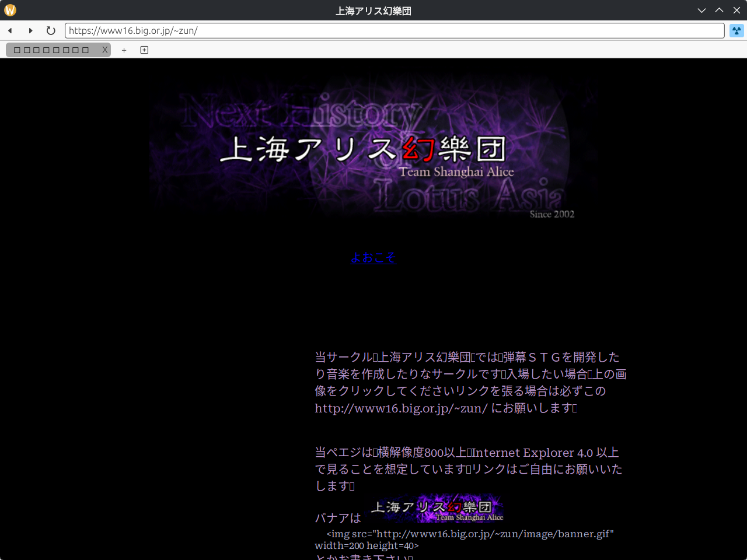Close the current tab with X
This screenshot has width=747, height=560.
[x=105, y=50]
